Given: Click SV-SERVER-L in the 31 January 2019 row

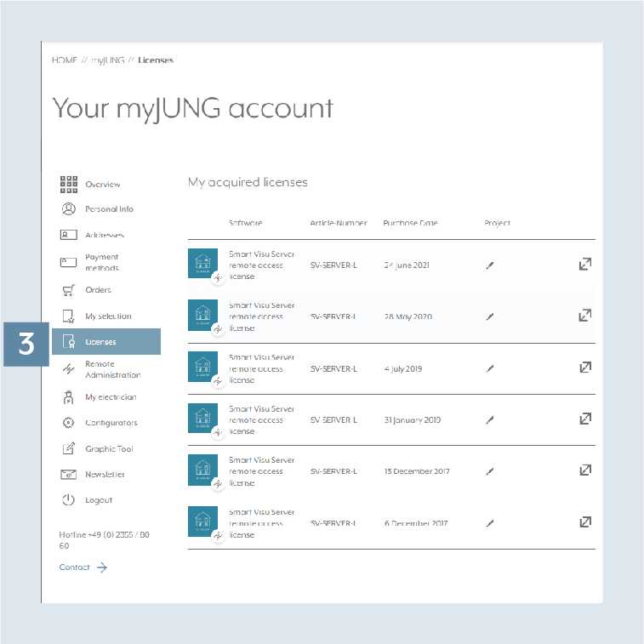Looking at the screenshot, I should (333, 420).
